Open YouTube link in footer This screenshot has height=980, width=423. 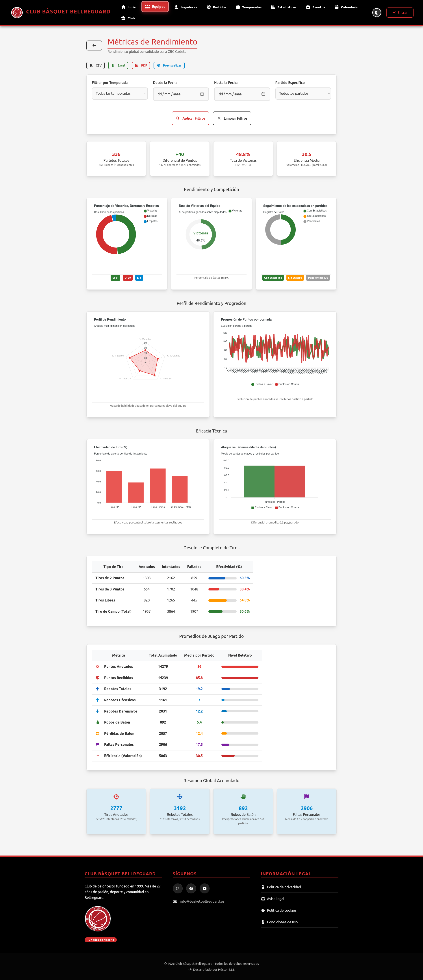click(x=204, y=889)
